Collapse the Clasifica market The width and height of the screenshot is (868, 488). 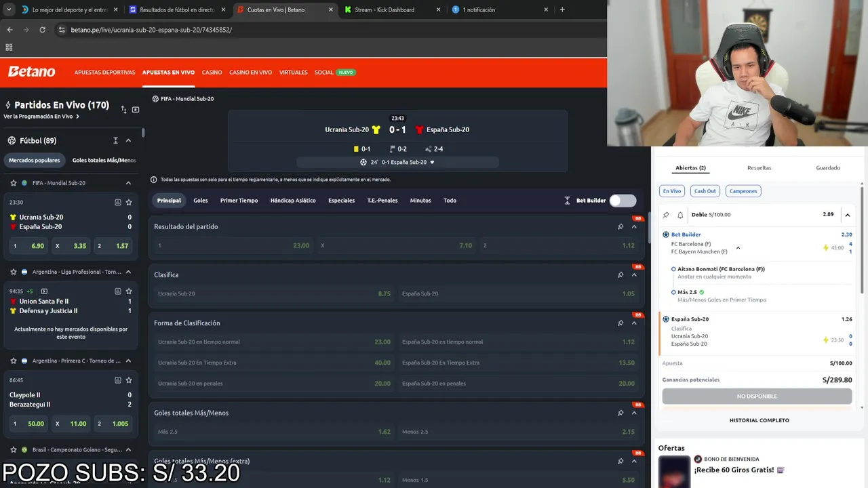pyautogui.click(x=634, y=274)
